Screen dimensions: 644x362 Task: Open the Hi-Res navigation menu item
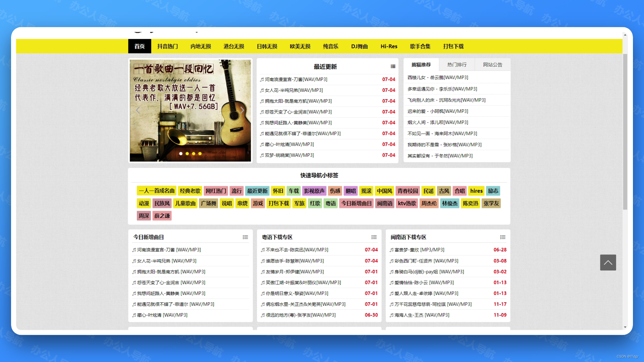point(389,47)
